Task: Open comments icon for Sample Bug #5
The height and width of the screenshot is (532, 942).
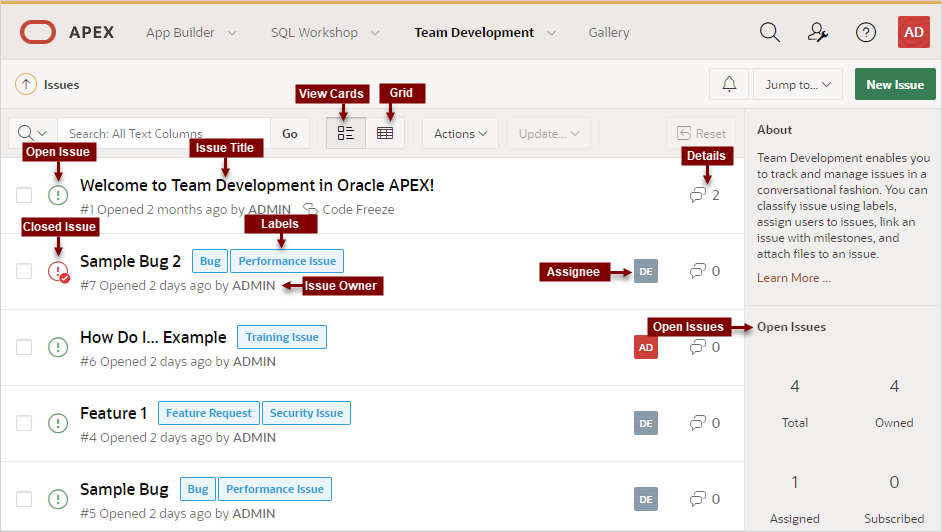Action: 697,499
